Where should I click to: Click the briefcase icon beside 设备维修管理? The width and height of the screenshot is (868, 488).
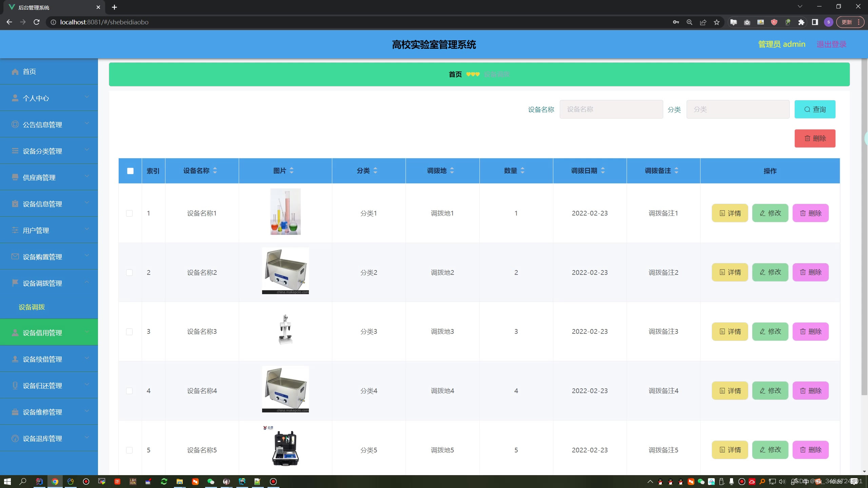click(15, 412)
